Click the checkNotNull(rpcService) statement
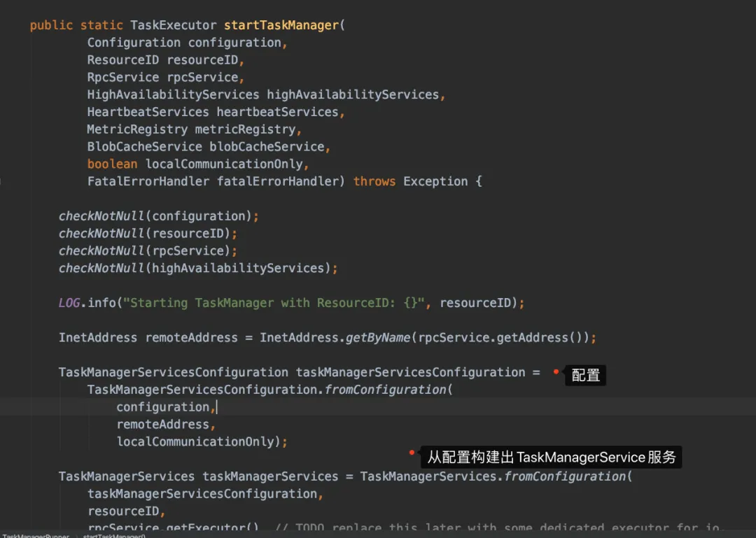Screen dimensions: 756x538 pyautogui.click(x=148, y=250)
